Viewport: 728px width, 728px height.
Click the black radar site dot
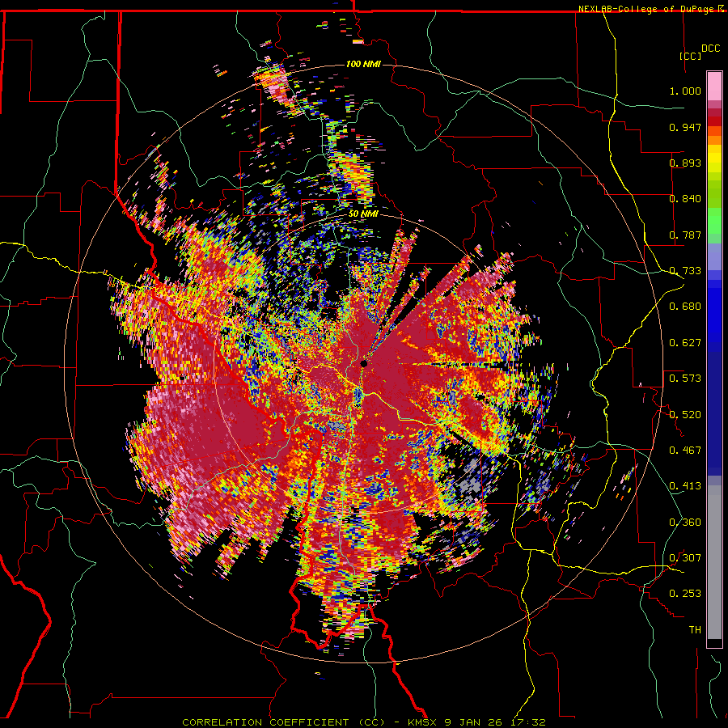(364, 363)
